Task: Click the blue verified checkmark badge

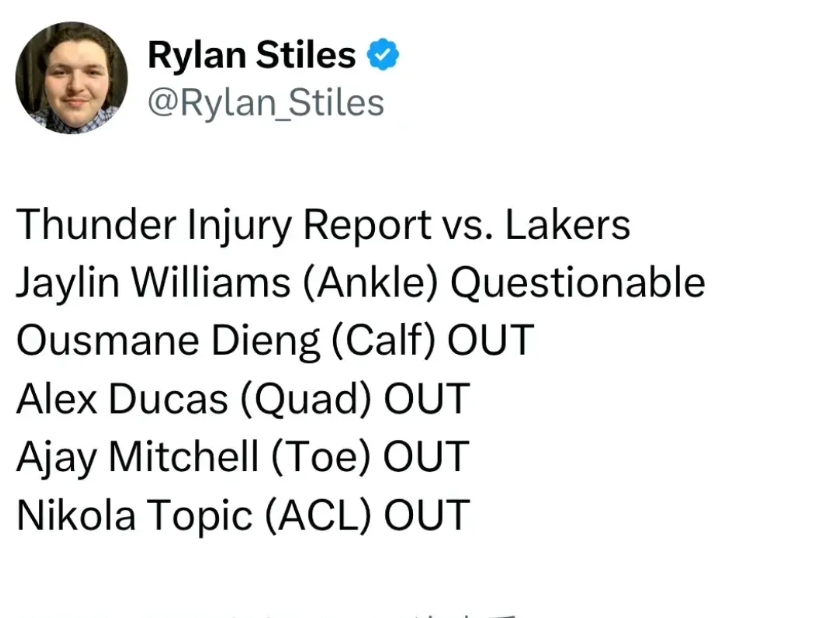Action: tap(383, 54)
